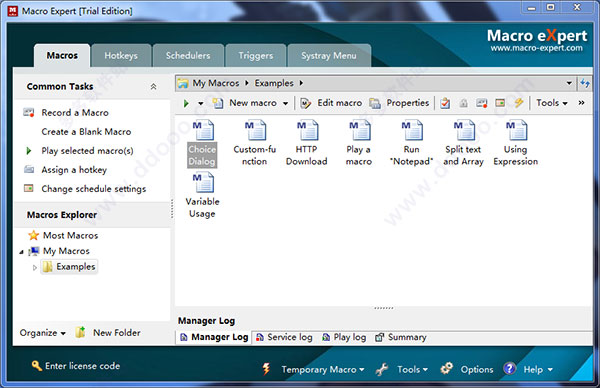
Task: Click Examples in the path bar
Action: coord(274,83)
